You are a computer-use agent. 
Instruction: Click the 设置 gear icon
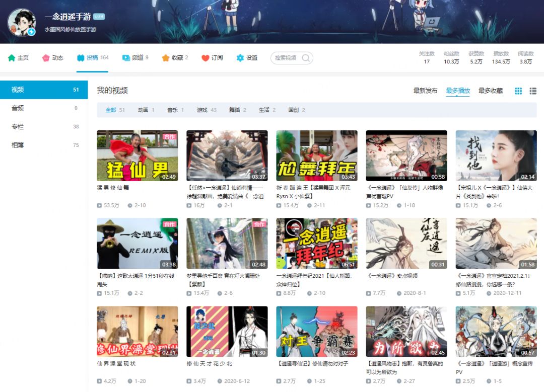[x=240, y=58]
